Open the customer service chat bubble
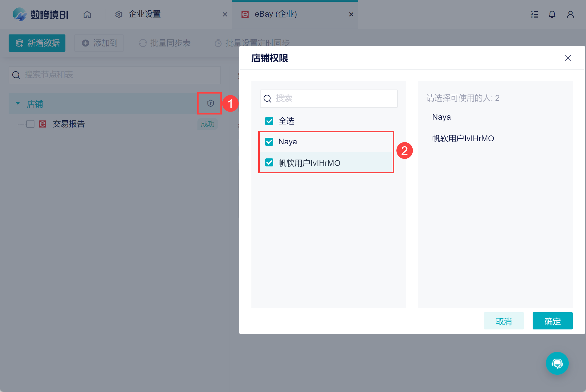Image resolution: width=586 pixels, height=392 pixels. [557, 363]
